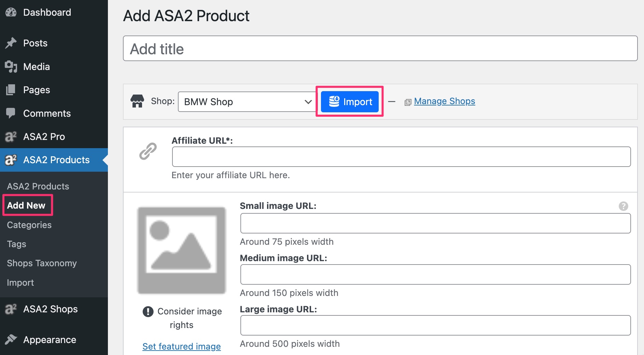
Task: Click Set featured image
Action: 181,346
